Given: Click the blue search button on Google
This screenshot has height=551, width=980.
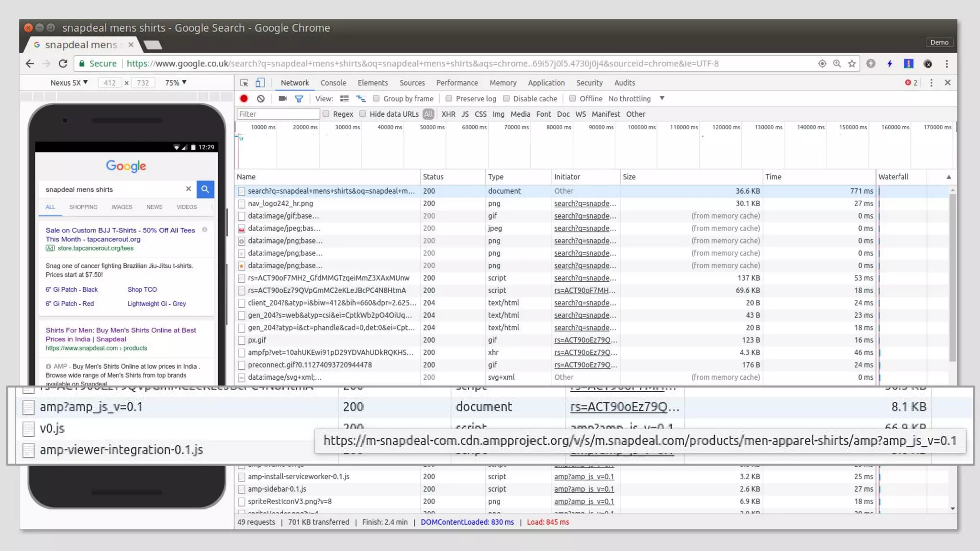Looking at the screenshot, I should coord(205,189).
